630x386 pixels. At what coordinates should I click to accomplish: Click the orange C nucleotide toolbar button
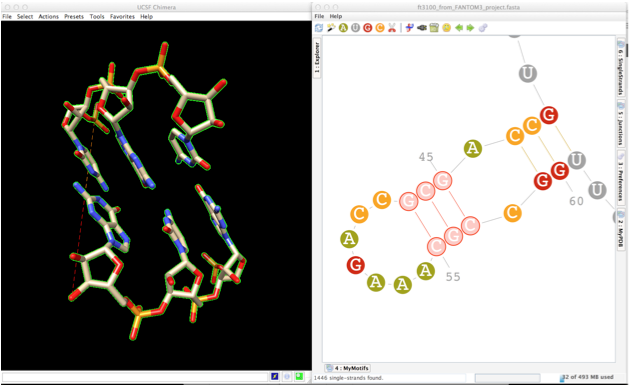click(x=380, y=28)
